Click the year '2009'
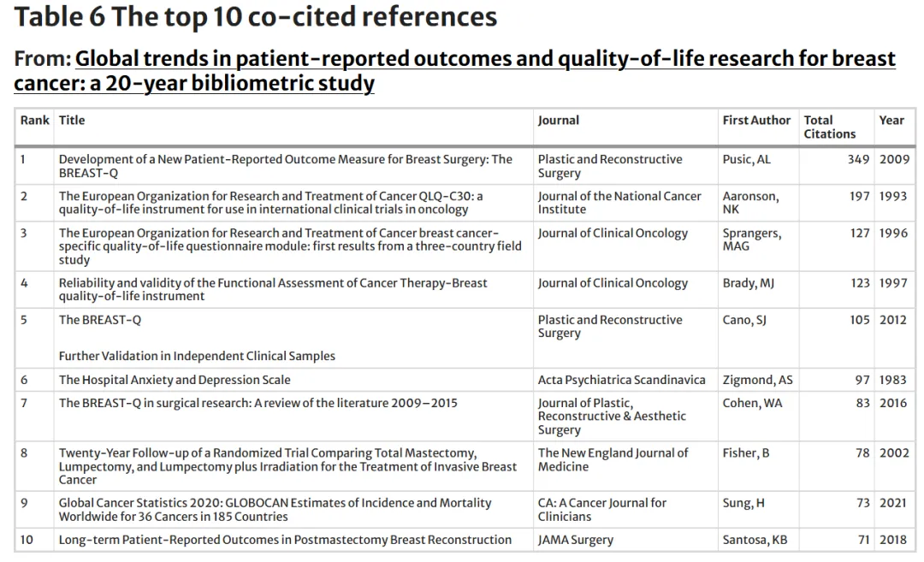The width and height of the screenshot is (924, 562). pos(894,160)
